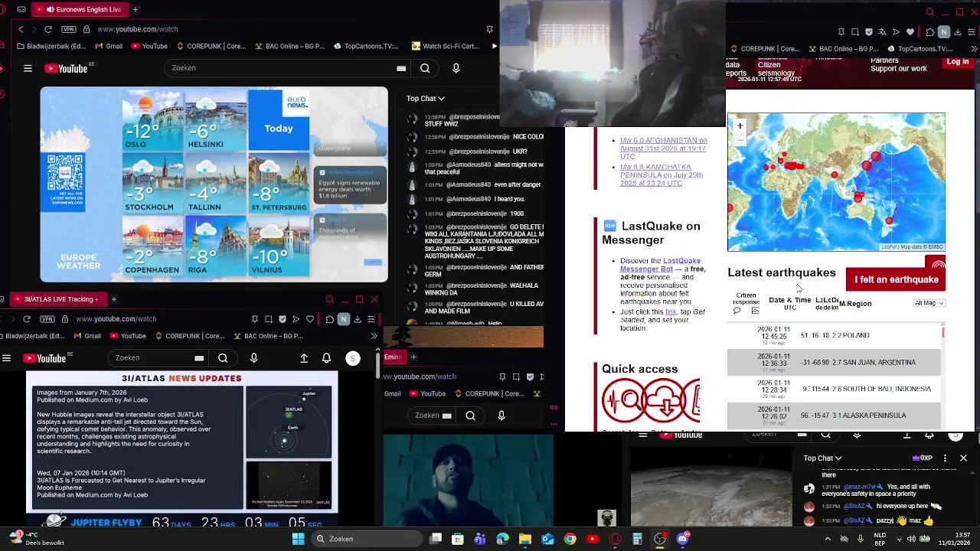980x551 pixels.
Task: Open new tab next to Emin tab
Action: tap(413, 357)
